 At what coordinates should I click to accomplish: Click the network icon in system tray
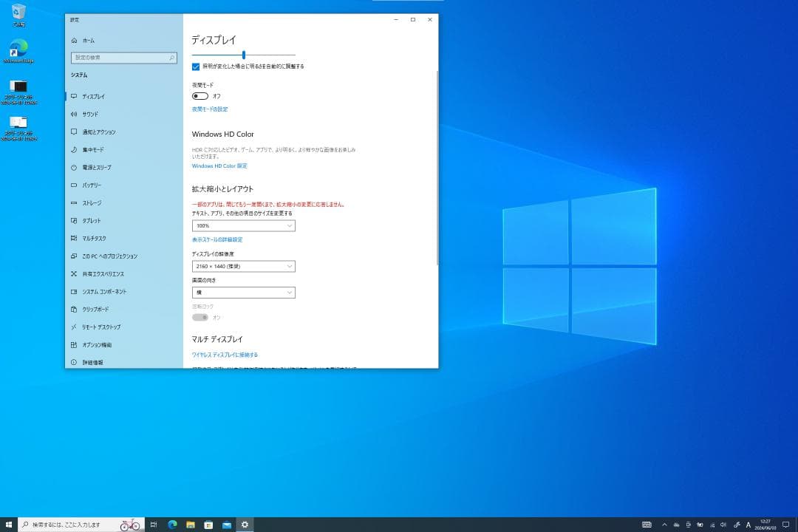coord(712,525)
